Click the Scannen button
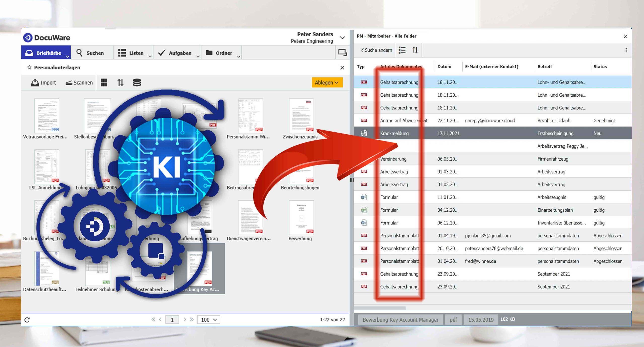 pos(79,83)
